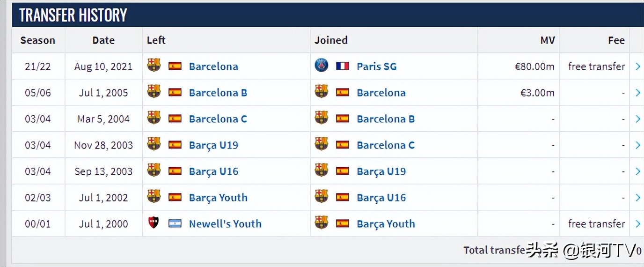Click the Spanish flag next to Barcelona B in Left column

(175, 92)
